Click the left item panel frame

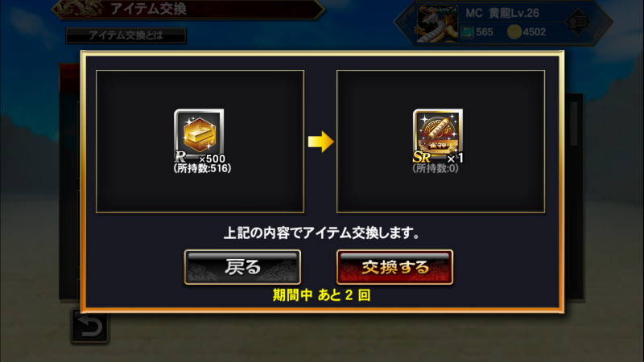[200, 142]
